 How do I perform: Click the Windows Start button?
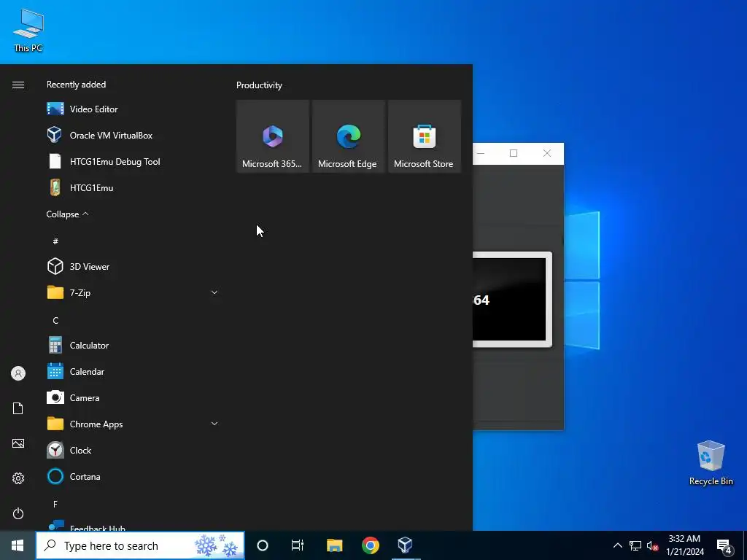pos(18,545)
